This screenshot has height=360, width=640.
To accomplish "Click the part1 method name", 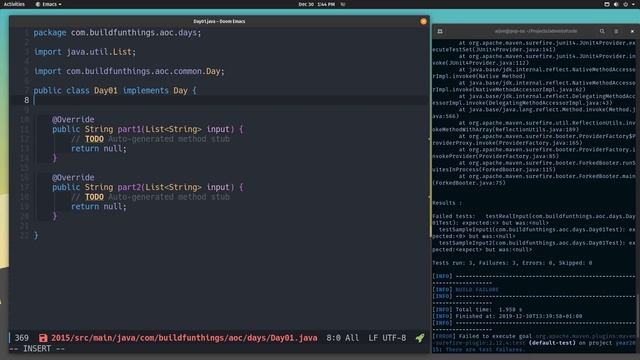I will (129, 129).
